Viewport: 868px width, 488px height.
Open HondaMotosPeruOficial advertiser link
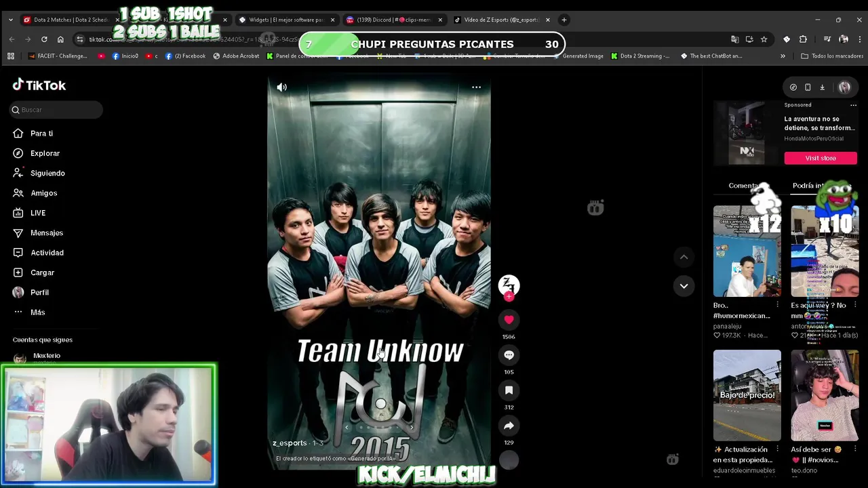point(814,138)
